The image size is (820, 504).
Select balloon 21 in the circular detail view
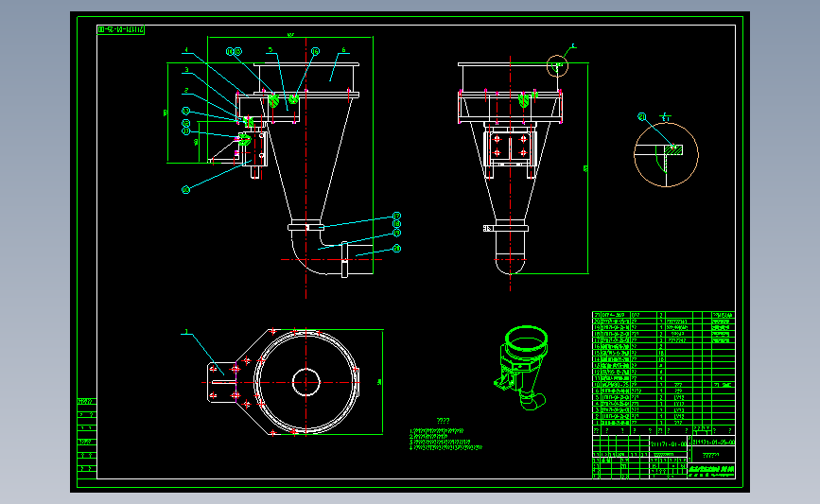[642, 116]
